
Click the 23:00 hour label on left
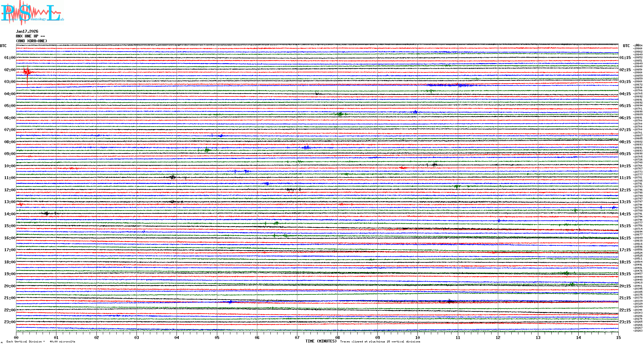pos(10,322)
